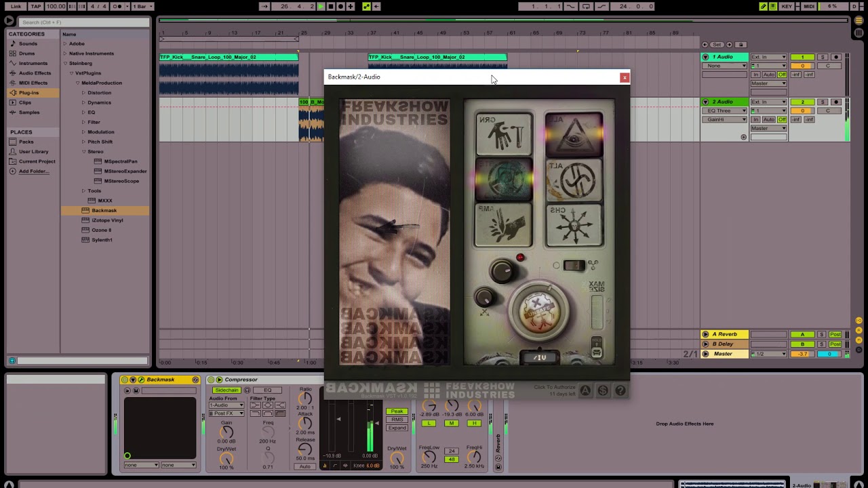This screenshot has width=868, height=488.
Task: Click the GRN hand pad in Backmask plugin
Action: 504,134
